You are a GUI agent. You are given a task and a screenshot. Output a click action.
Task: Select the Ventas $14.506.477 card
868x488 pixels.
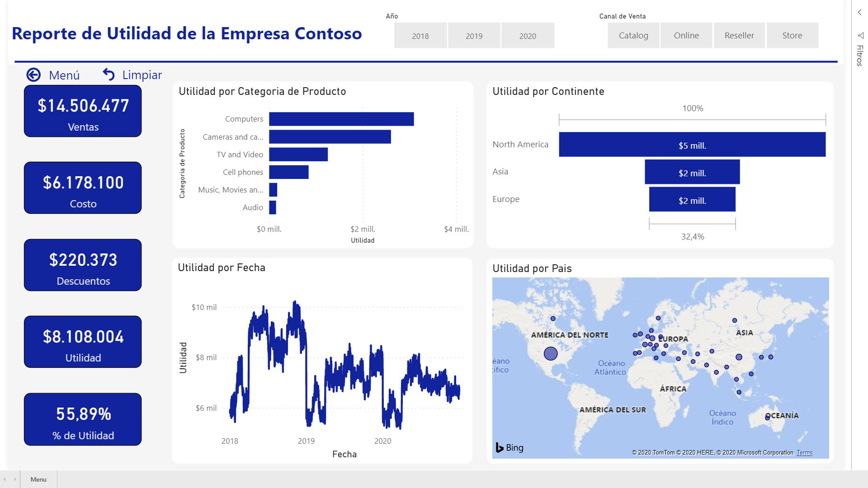pos(83,111)
